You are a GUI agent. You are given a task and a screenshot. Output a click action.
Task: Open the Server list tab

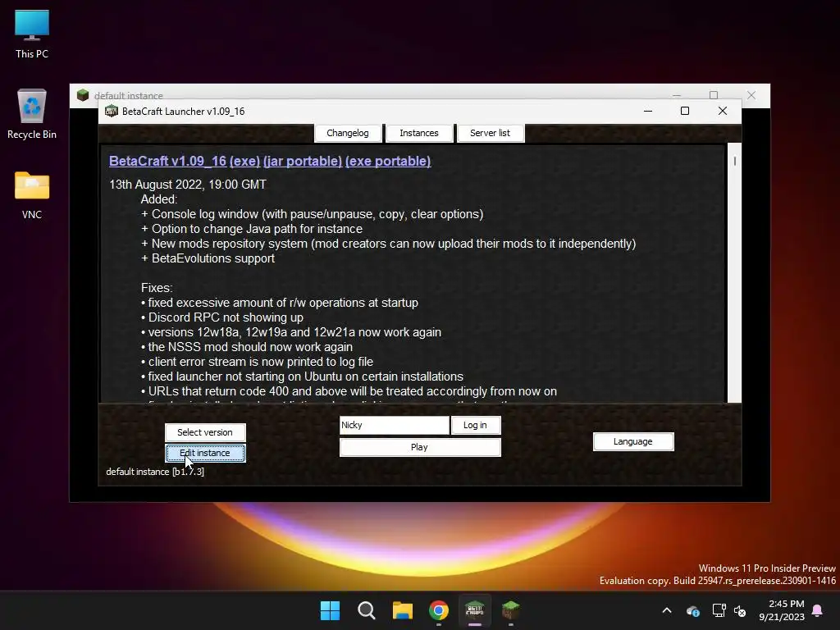click(x=491, y=133)
